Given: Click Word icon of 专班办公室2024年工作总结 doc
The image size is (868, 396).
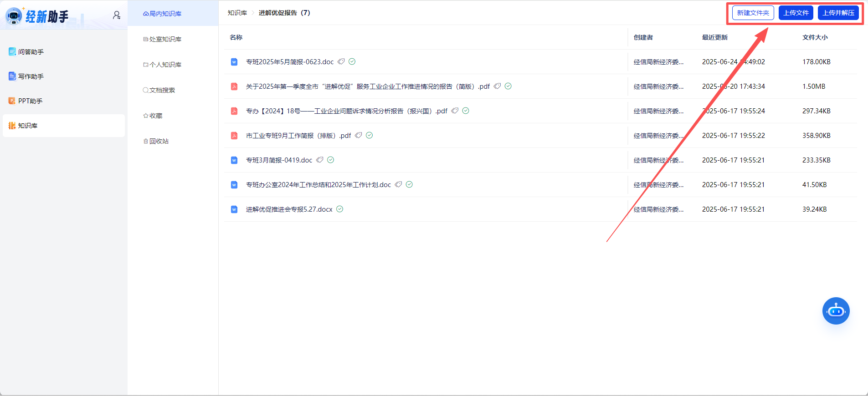Looking at the screenshot, I should (234, 185).
